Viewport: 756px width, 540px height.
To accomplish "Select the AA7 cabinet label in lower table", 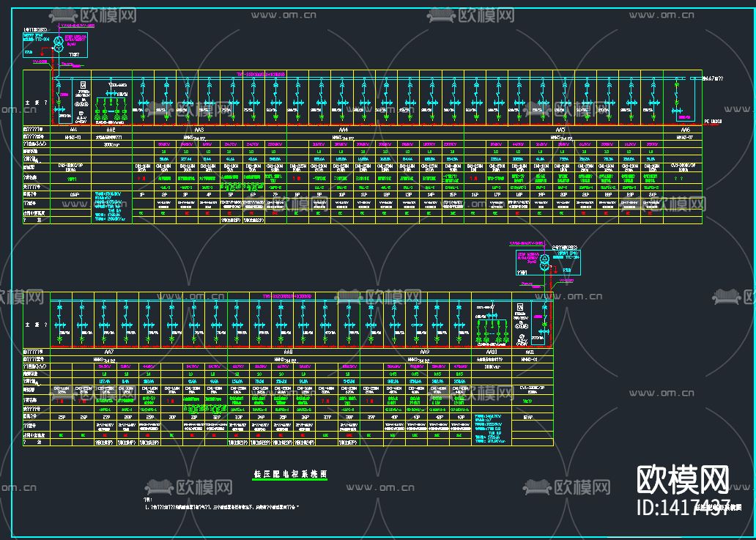I will 110,352.
